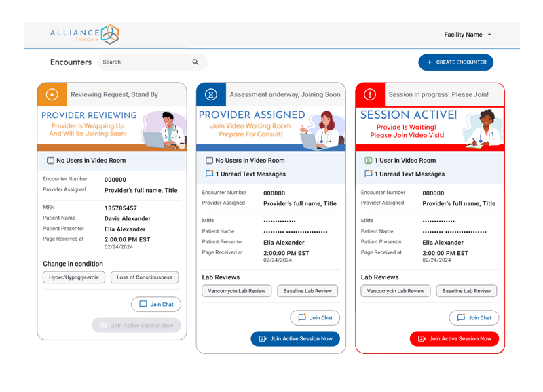Click unread messages icon in Session Active card

tap(368, 174)
